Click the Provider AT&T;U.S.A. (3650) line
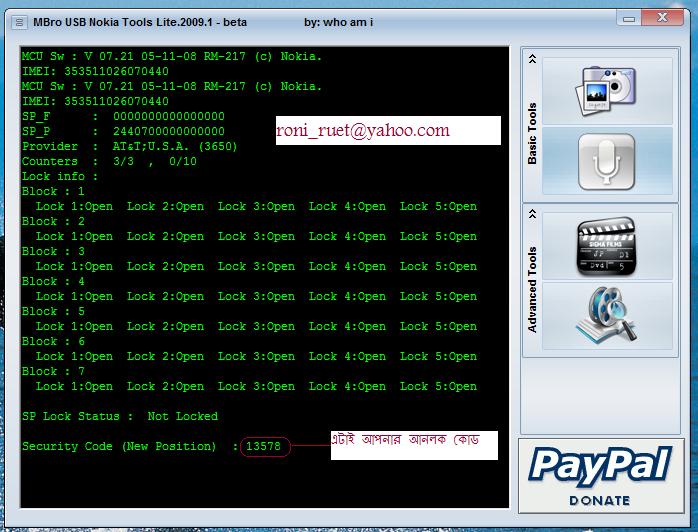Image resolution: width=698 pixels, height=532 pixels. click(130, 146)
